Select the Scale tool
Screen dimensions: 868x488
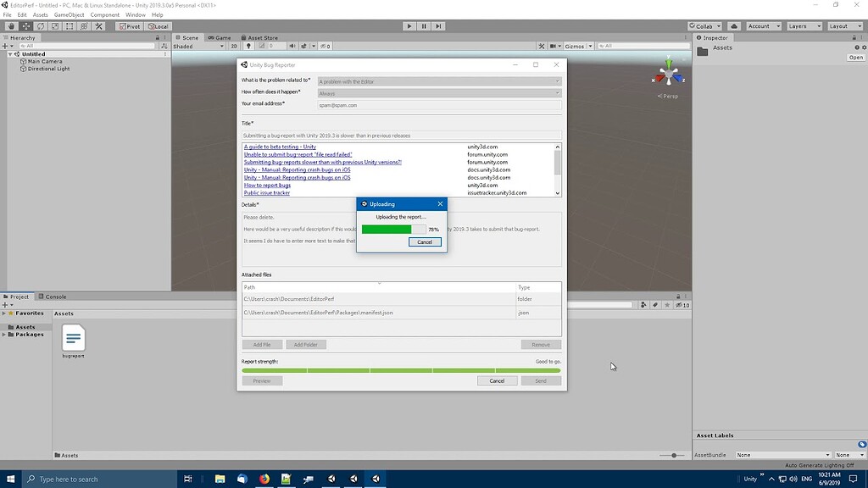click(x=55, y=26)
